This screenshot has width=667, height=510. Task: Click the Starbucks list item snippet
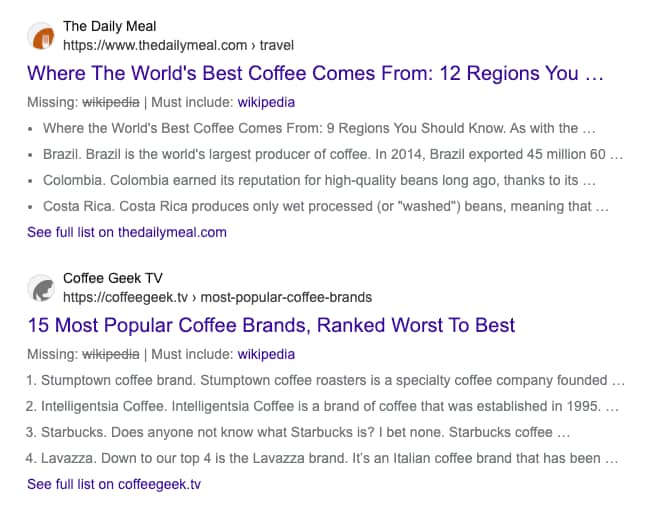298,433
